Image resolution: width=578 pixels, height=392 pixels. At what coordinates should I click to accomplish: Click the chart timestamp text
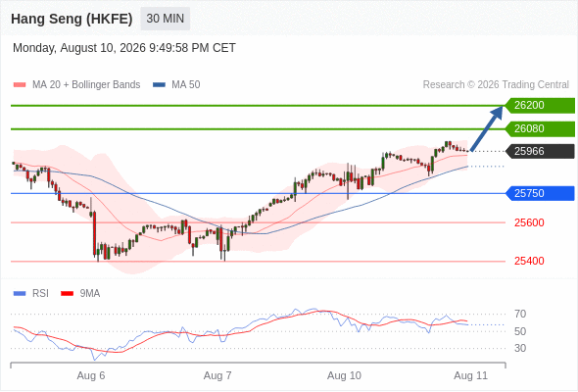point(124,48)
